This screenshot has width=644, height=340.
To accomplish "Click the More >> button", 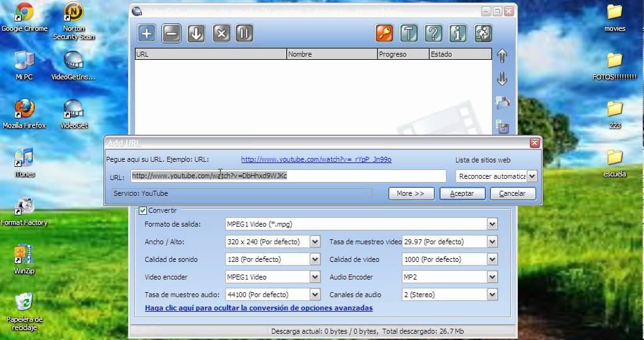I will tap(411, 193).
